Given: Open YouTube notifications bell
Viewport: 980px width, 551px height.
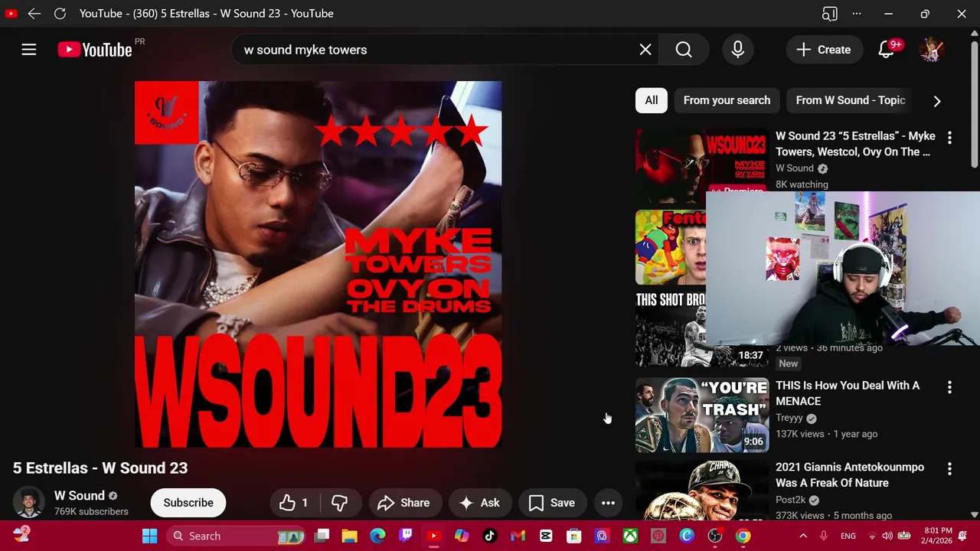Looking at the screenshot, I should coord(886,50).
